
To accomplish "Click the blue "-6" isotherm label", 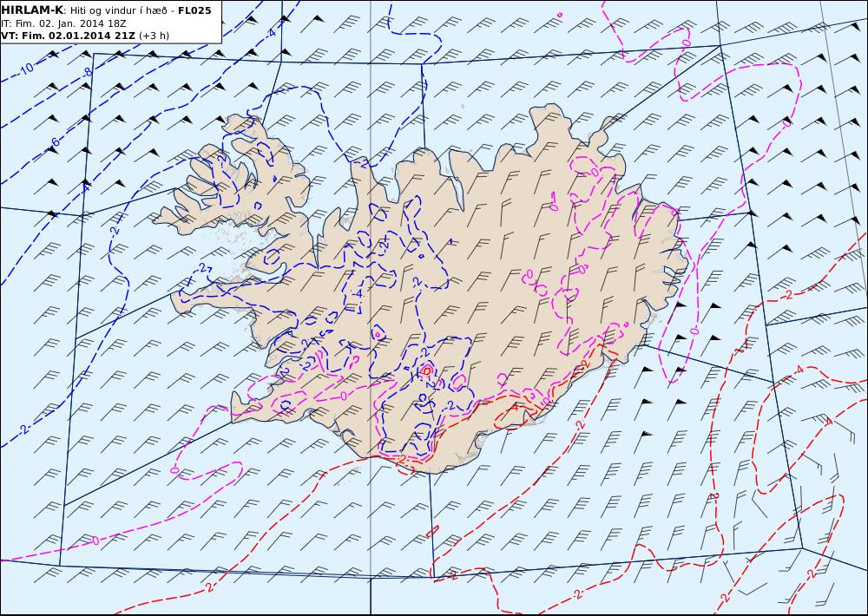I will tap(54, 141).
